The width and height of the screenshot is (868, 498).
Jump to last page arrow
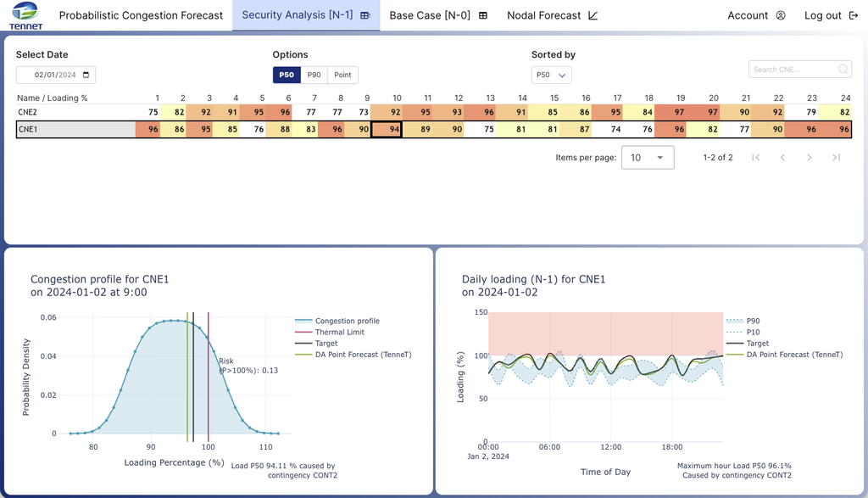tap(837, 158)
